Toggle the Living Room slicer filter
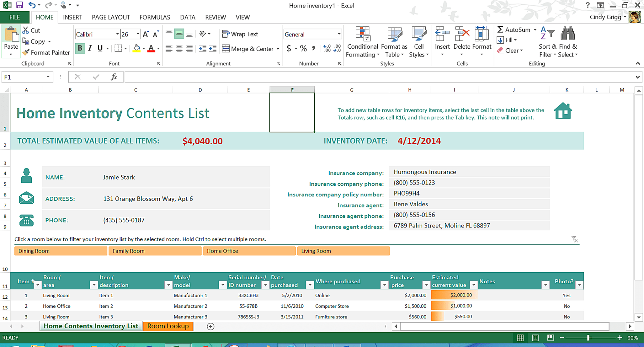This screenshot has width=644, height=347. coord(343,251)
